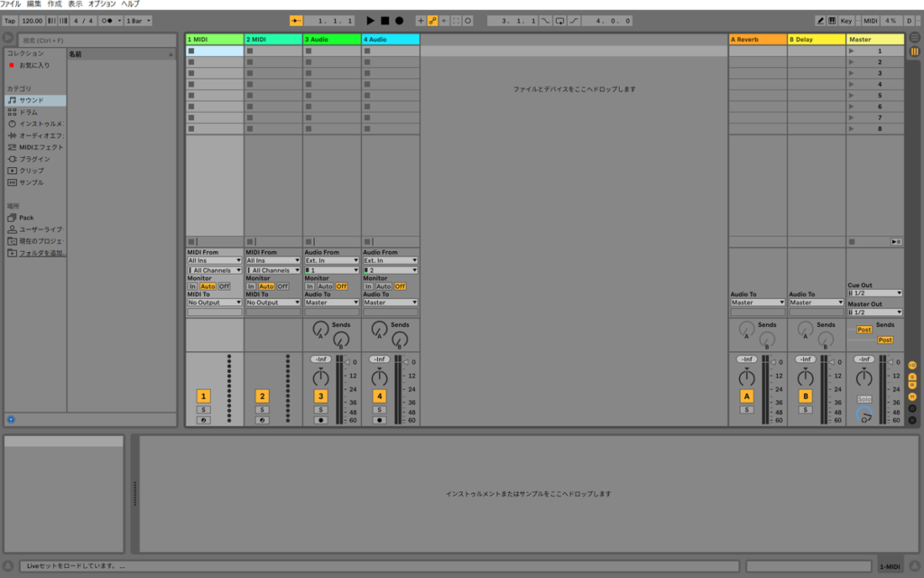Open the Master Out 1/2 dropdown
Screen dimensions: 924x578
875,312
